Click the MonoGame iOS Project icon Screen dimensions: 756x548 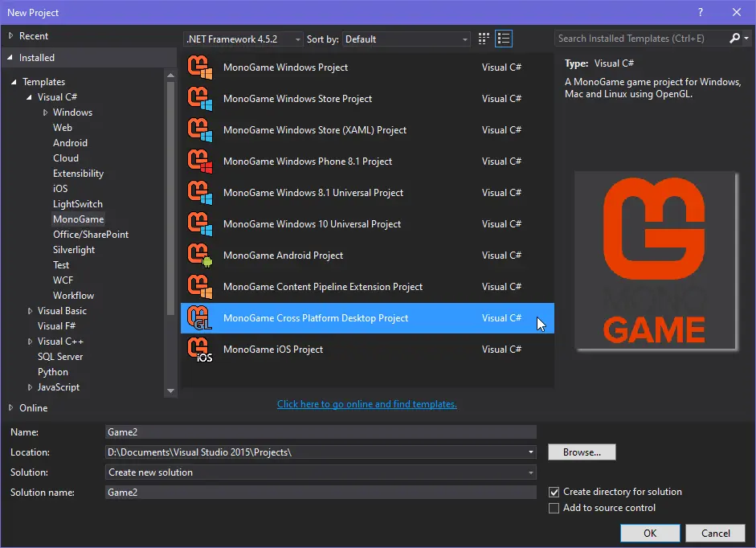tap(200, 350)
